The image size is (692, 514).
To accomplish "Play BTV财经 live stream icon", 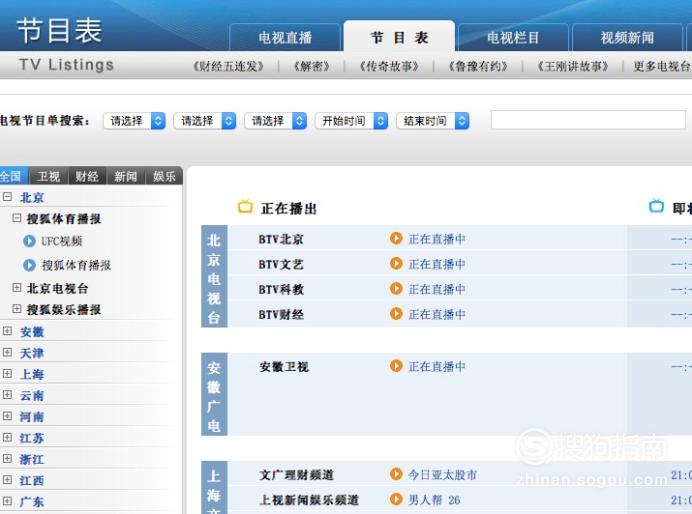I will tap(396, 314).
